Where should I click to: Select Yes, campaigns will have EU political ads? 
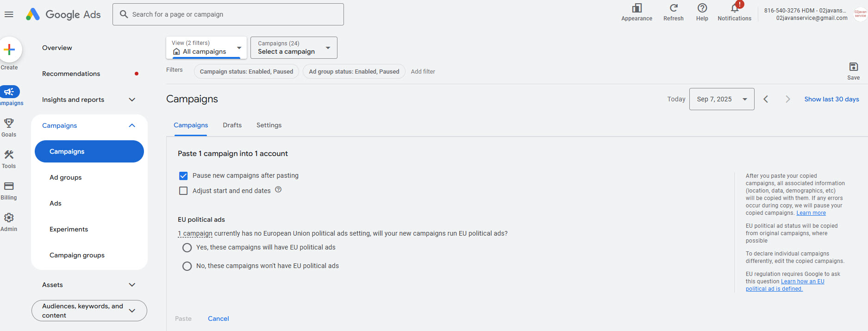pyautogui.click(x=187, y=248)
